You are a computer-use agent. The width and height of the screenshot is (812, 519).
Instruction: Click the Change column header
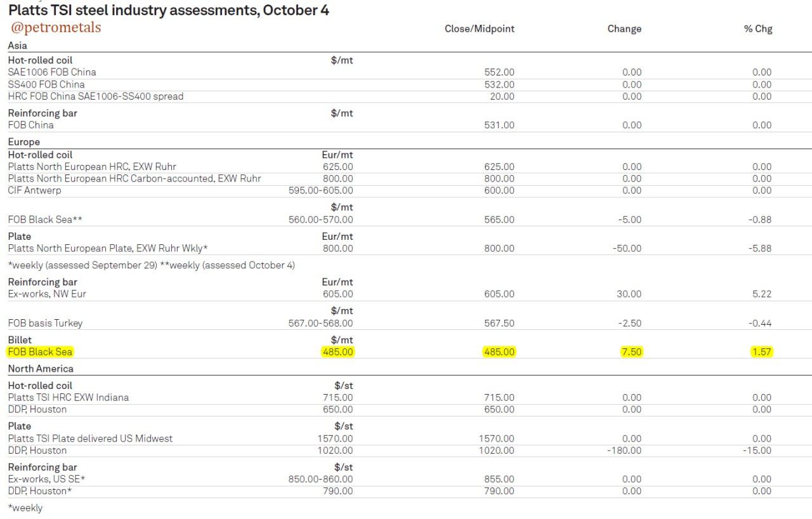point(624,29)
